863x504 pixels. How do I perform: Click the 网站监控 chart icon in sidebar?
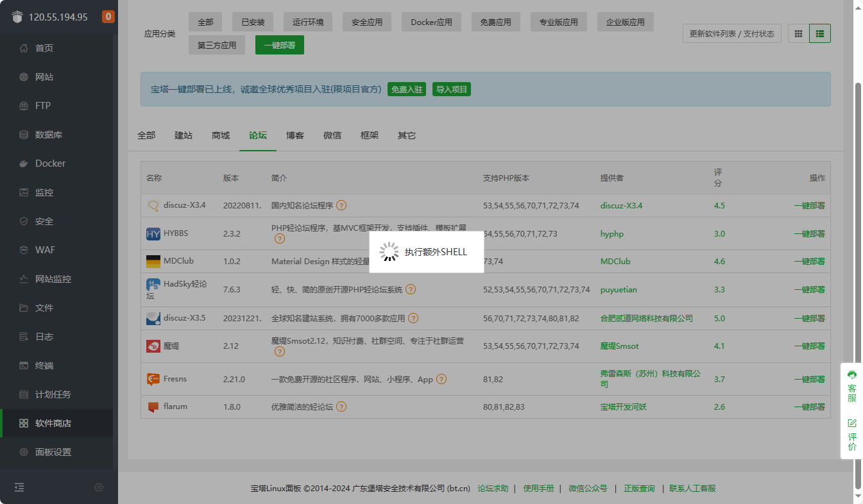tap(24, 279)
